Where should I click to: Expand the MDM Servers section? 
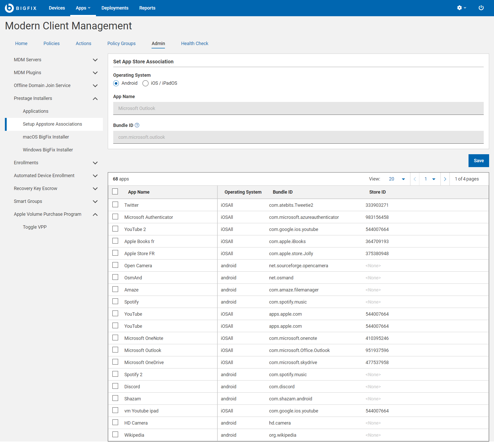[95, 60]
